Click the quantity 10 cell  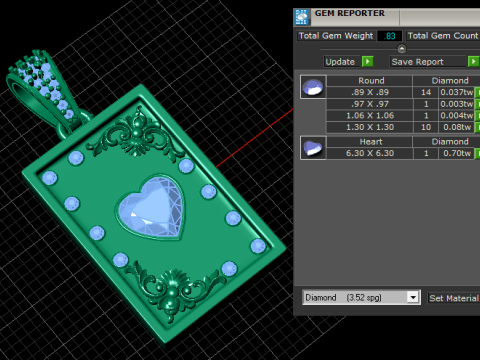pos(426,127)
